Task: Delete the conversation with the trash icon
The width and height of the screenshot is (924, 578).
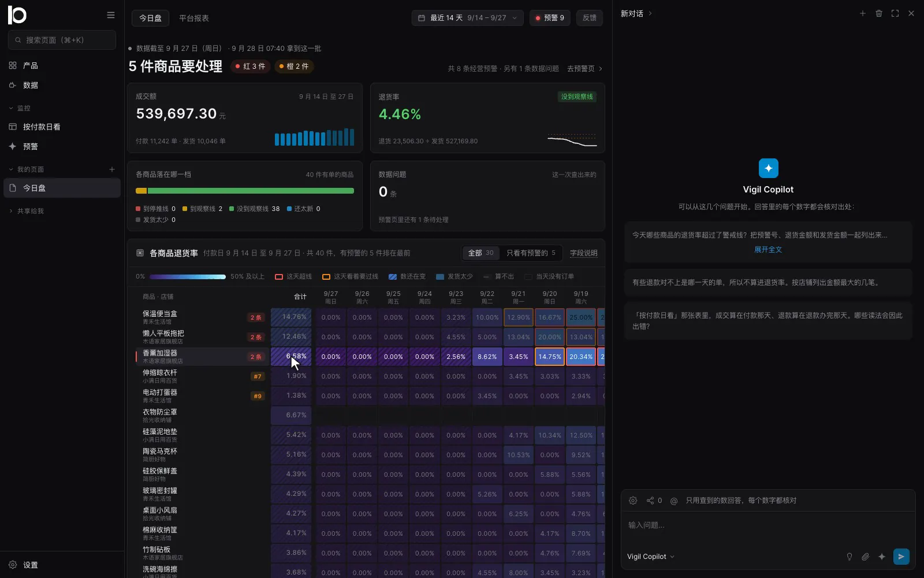Action: (879, 13)
